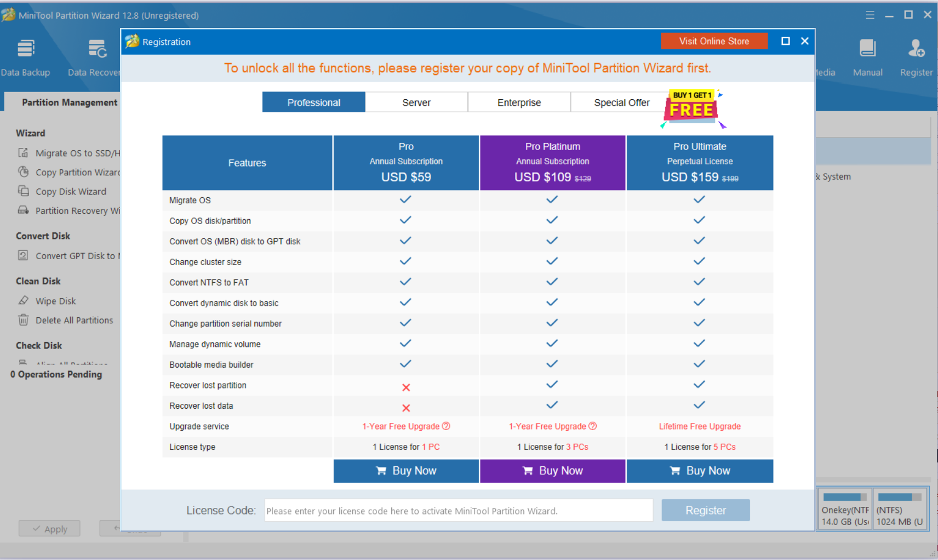This screenshot has height=560, width=938.
Task: Click Copy Disk Wizard icon
Action: click(x=23, y=191)
